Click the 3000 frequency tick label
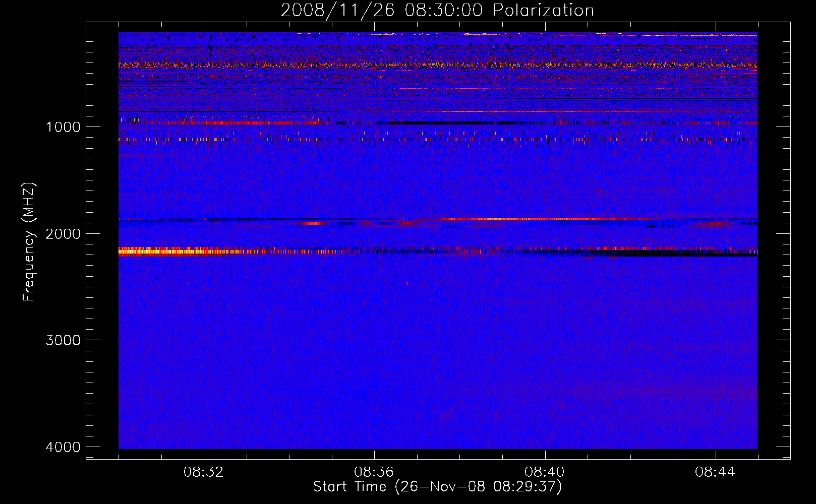The width and height of the screenshot is (816, 504). (x=63, y=340)
